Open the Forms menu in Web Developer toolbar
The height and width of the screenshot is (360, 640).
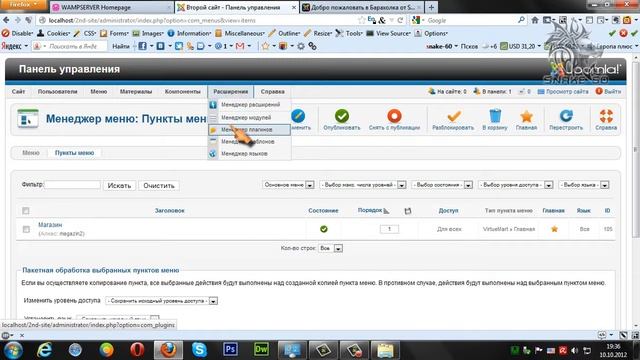(x=114, y=33)
